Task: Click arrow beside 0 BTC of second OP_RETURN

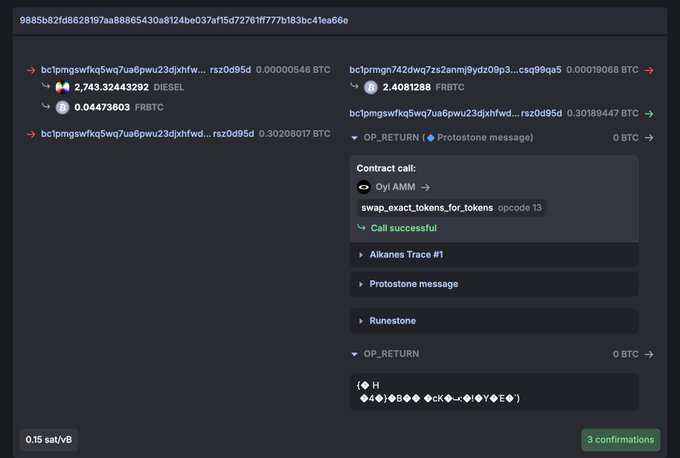Action: click(649, 354)
